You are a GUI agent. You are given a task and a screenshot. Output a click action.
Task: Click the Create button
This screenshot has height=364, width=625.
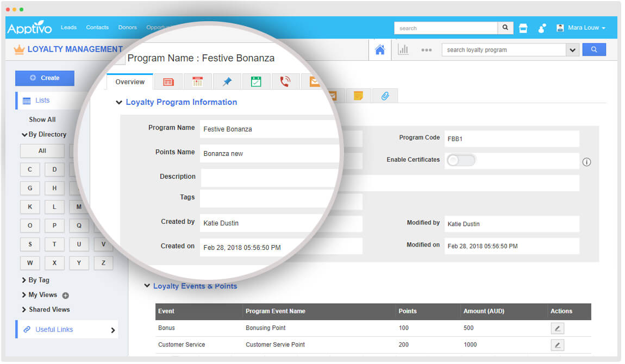coord(45,78)
